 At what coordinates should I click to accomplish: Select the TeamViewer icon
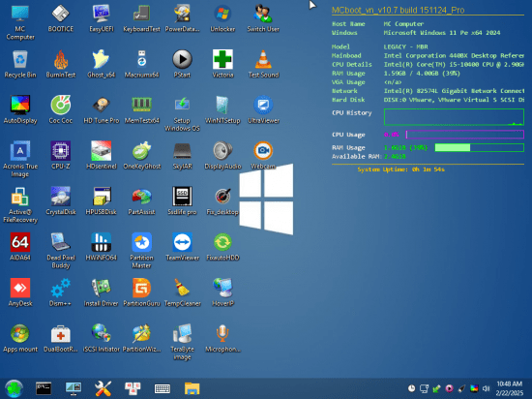(182, 247)
